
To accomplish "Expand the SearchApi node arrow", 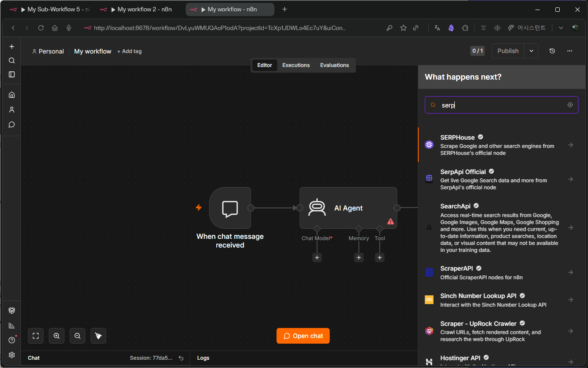I will click(x=571, y=227).
